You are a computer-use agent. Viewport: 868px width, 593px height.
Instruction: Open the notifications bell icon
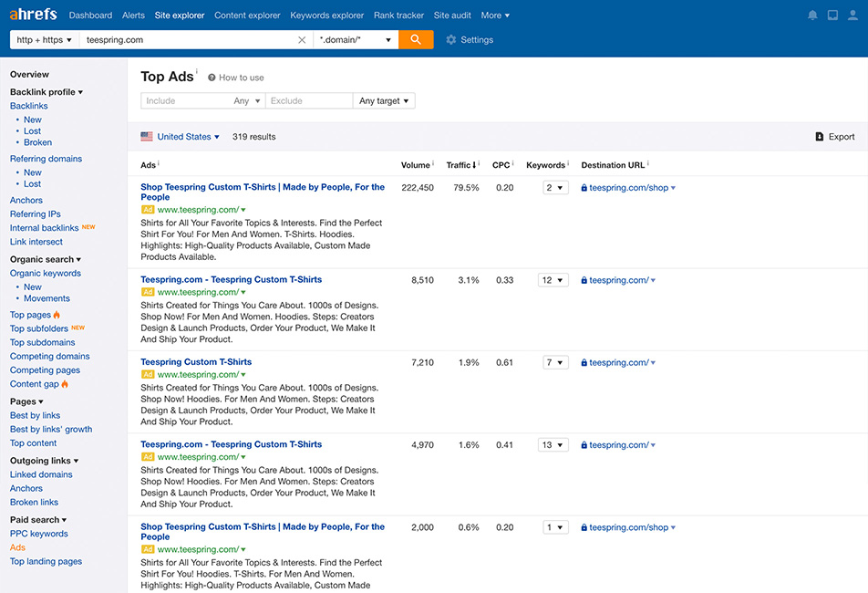pyautogui.click(x=812, y=16)
